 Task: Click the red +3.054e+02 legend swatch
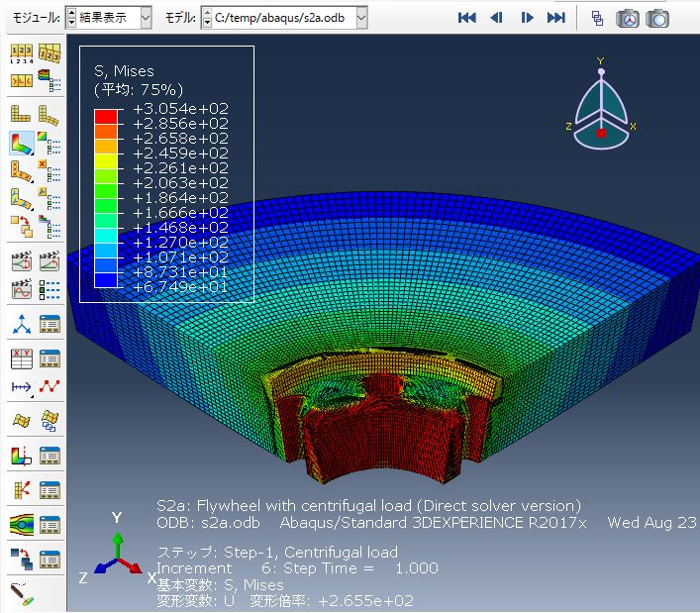106,116
